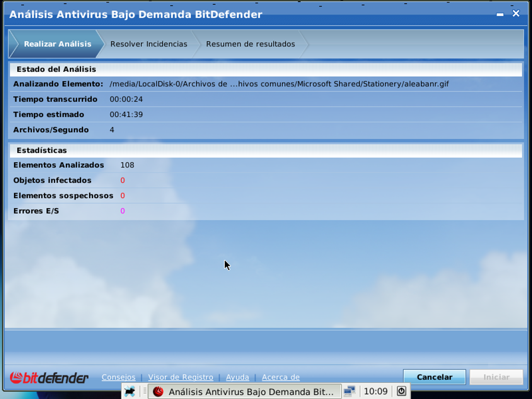Click the Archivos/Segundo label
This screenshot has height=399, width=532.
tap(51, 130)
